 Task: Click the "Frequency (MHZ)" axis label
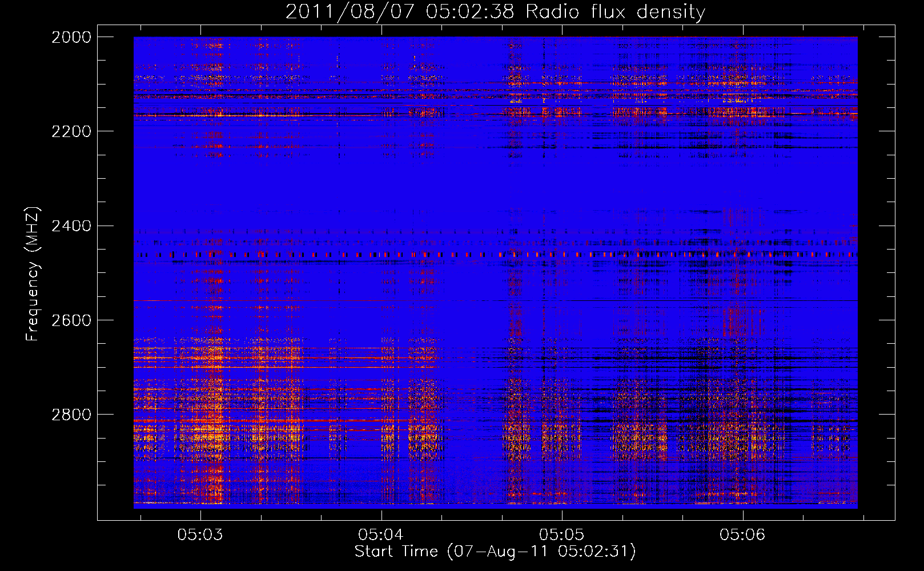coord(32,274)
